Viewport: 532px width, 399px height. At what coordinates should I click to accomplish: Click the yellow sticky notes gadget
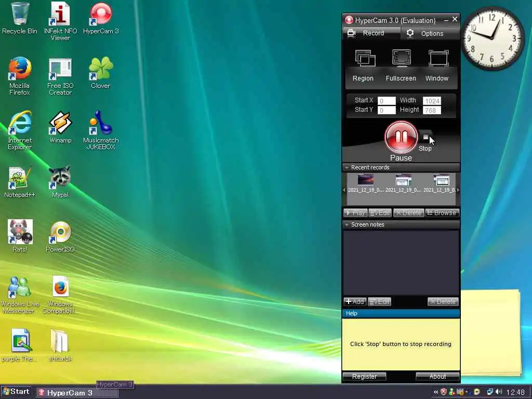[490, 332]
